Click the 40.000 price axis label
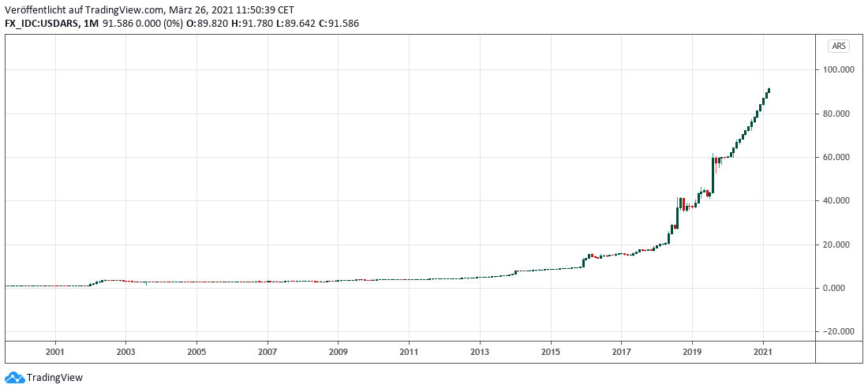Viewport: 868px width, 392px height. pos(838,201)
